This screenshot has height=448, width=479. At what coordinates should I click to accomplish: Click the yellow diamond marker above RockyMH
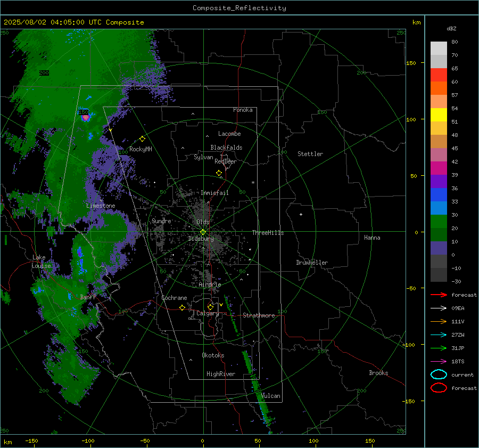(142, 139)
